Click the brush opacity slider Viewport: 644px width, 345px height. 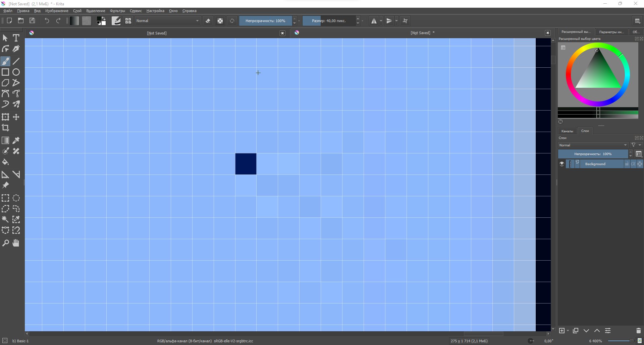click(x=265, y=21)
